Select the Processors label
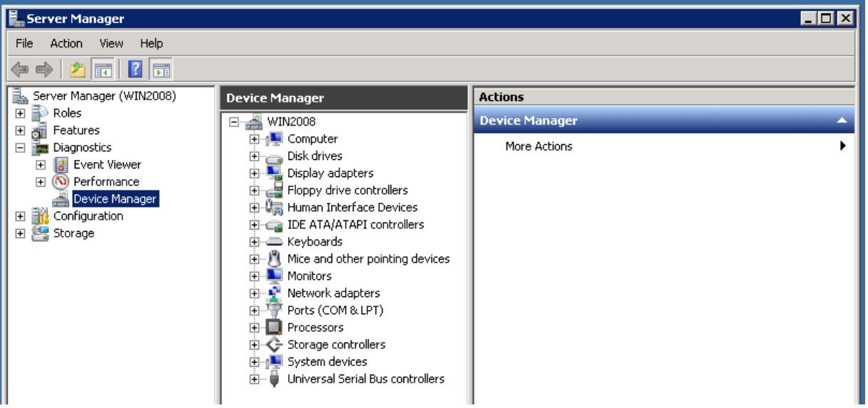 coord(315,327)
